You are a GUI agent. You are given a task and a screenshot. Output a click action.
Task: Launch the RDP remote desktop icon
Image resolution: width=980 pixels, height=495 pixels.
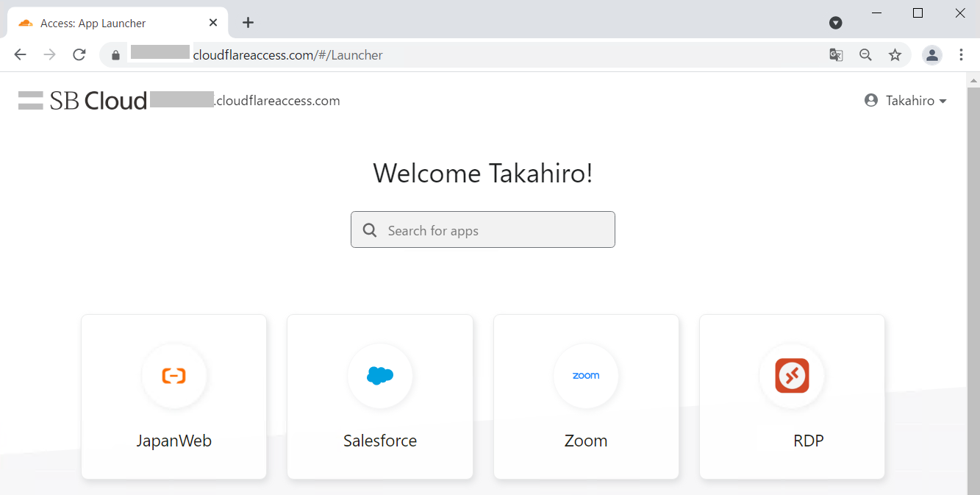tap(792, 376)
